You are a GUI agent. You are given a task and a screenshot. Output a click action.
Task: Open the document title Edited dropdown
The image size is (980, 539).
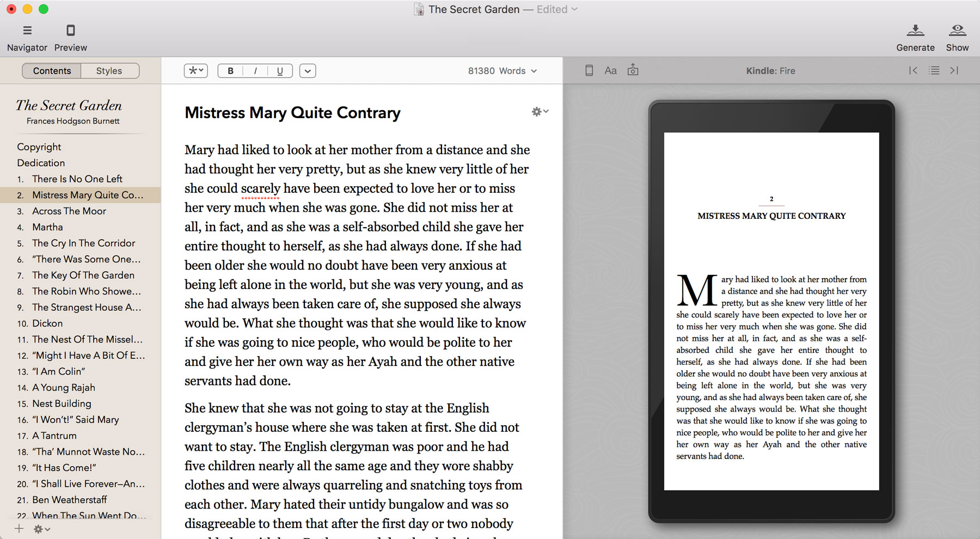tap(557, 9)
